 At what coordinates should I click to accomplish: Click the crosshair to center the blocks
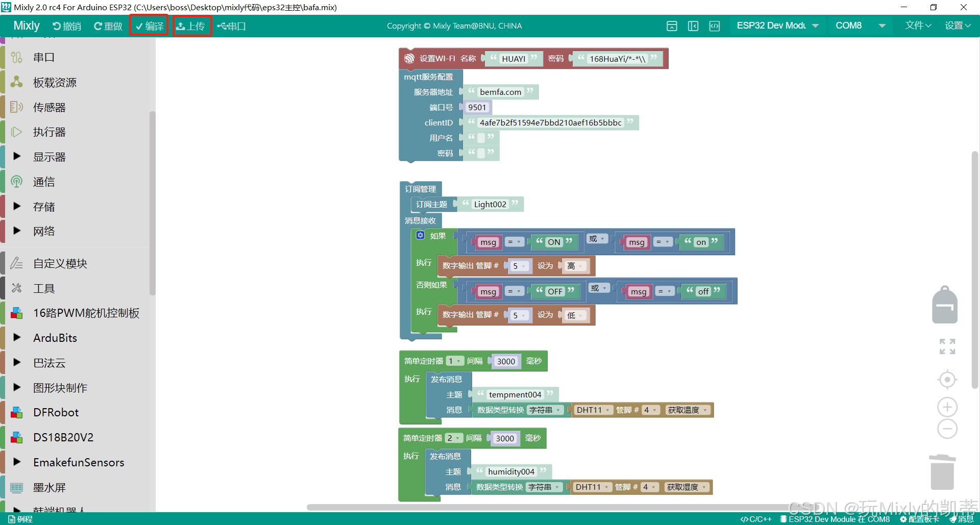tap(947, 379)
